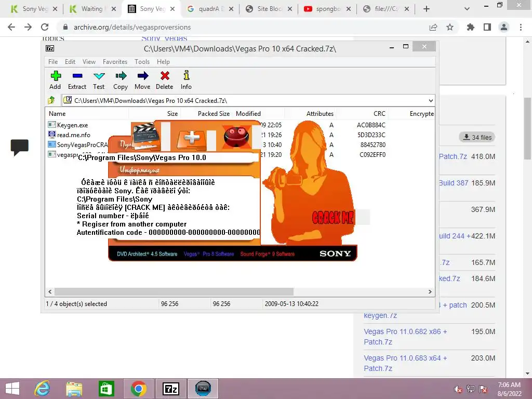
Task: Open archive Info in 7-Zip
Action: [186, 80]
